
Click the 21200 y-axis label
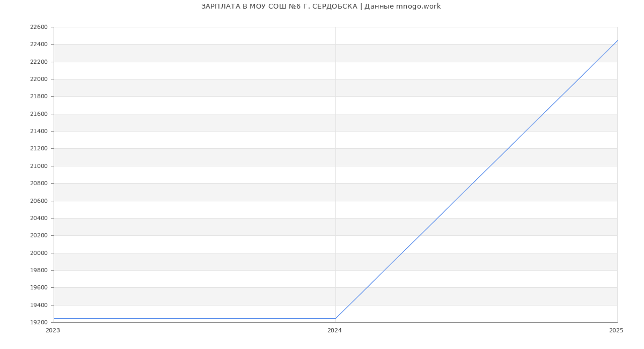(x=39, y=149)
